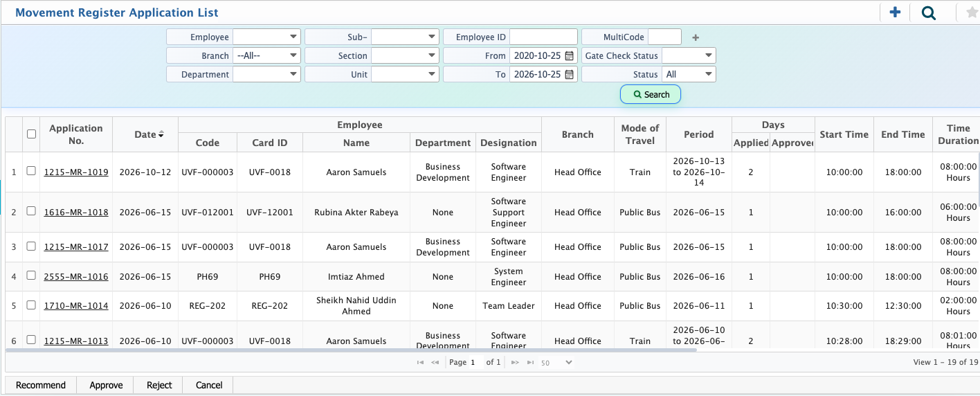Screen dimensions: 980x396
Task: Click the End Time column header
Action: click(x=903, y=134)
